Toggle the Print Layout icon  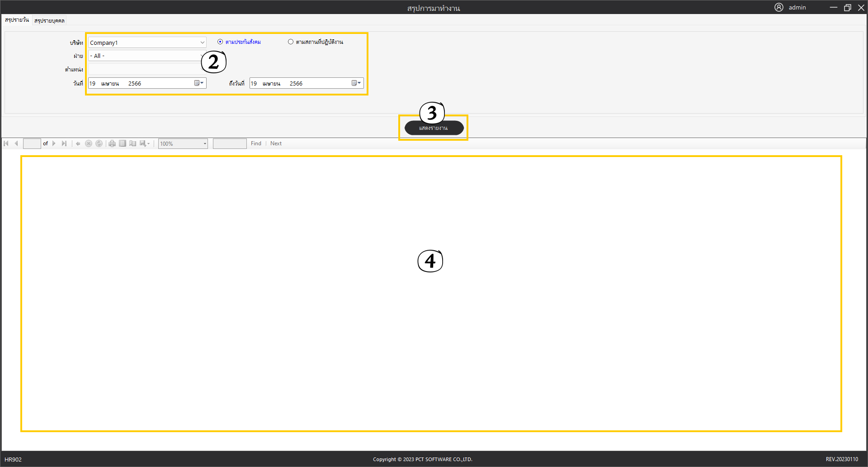point(123,143)
